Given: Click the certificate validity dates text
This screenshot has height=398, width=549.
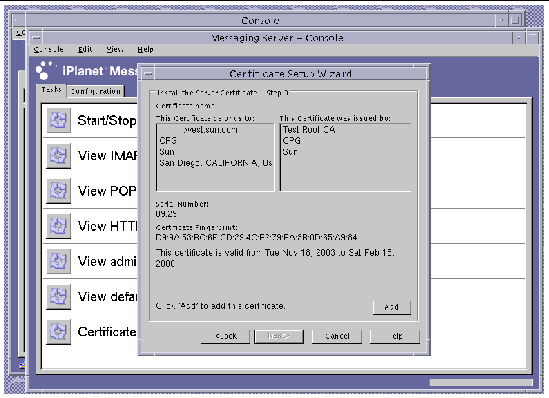Looking at the screenshot, I should point(275,258).
